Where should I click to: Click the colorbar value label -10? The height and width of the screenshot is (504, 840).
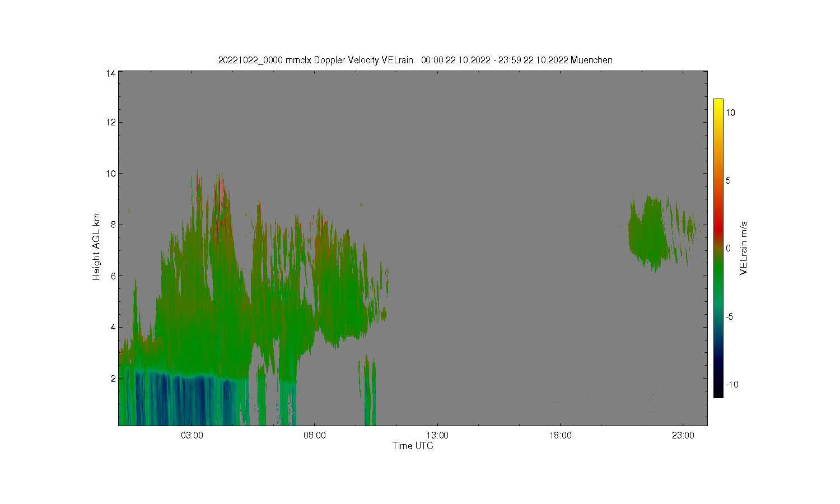click(x=732, y=384)
